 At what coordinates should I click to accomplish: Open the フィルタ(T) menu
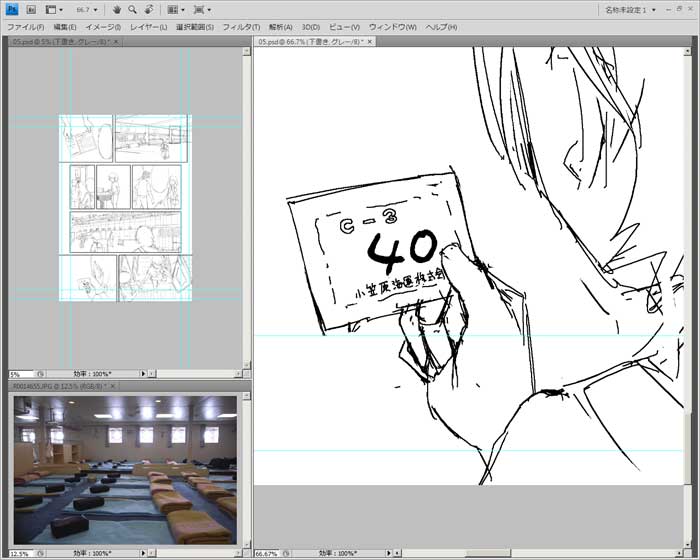[x=241, y=26]
